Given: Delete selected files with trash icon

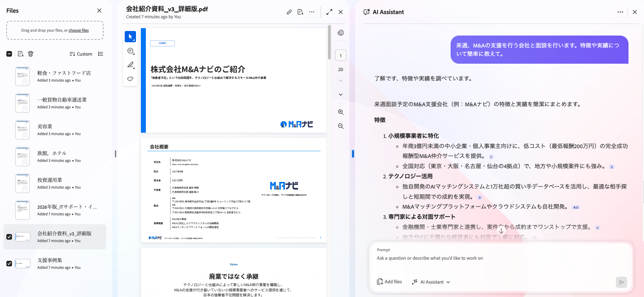Looking at the screenshot, I should (31, 54).
